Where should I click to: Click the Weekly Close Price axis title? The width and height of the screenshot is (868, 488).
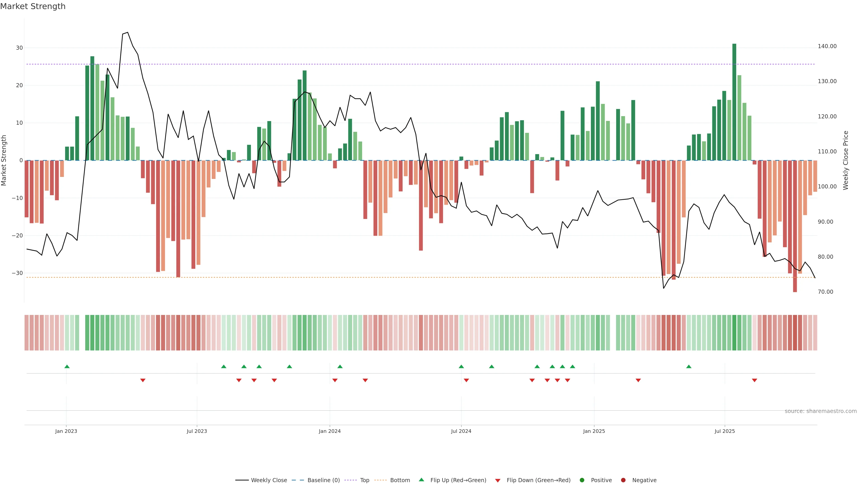coord(846,160)
